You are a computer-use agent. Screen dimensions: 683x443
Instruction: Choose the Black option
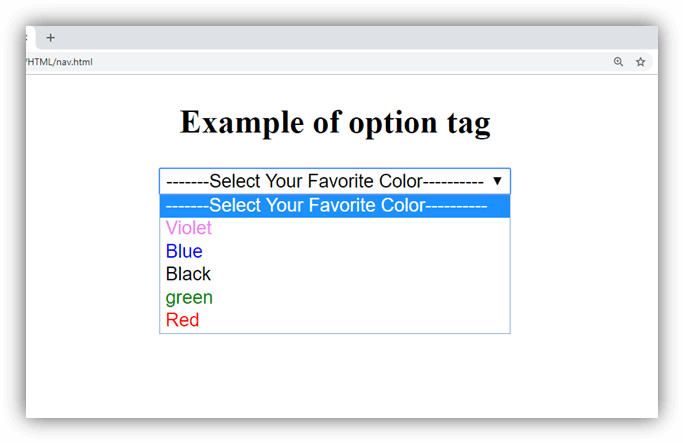coord(188,274)
